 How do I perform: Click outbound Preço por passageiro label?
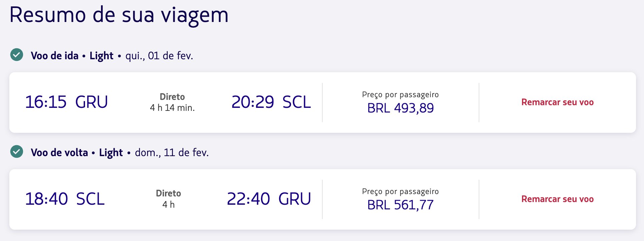pyautogui.click(x=400, y=95)
